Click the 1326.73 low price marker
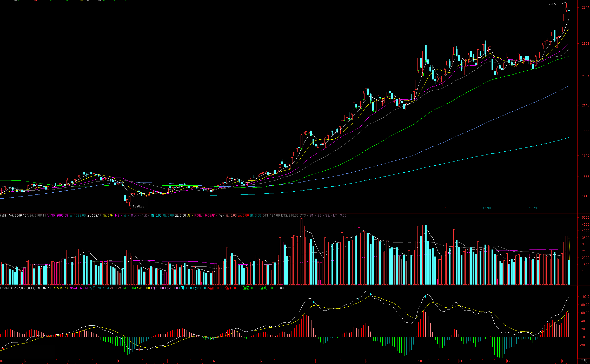Screen dimensions: 590x364 click(x=138, y=206)
